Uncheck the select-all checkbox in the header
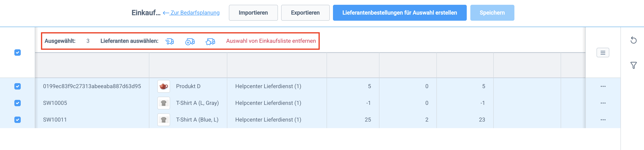 click(x=17, y=53)
